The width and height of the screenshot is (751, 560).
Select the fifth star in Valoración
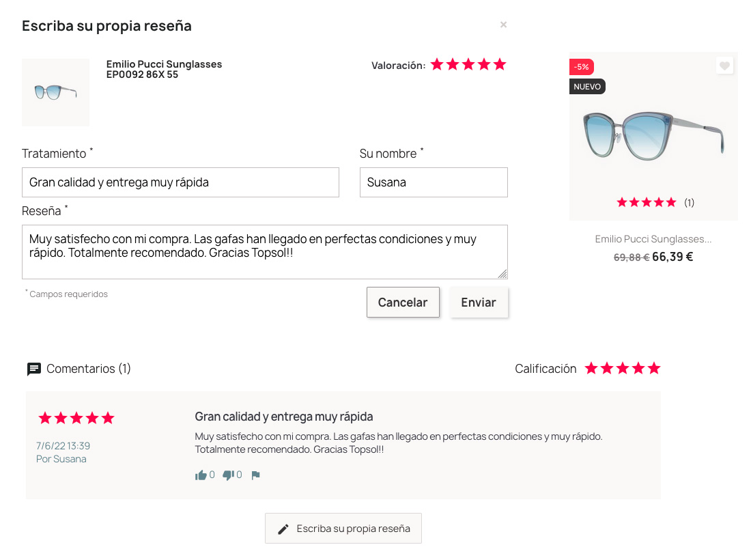(500, 64)
